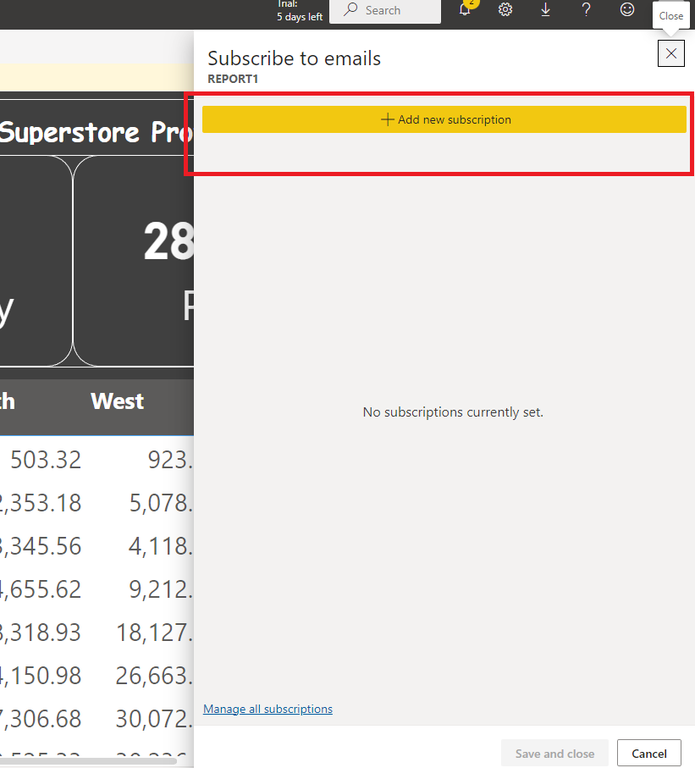
Task: Click the Add new subscription button
Action: tap(444, 120)
